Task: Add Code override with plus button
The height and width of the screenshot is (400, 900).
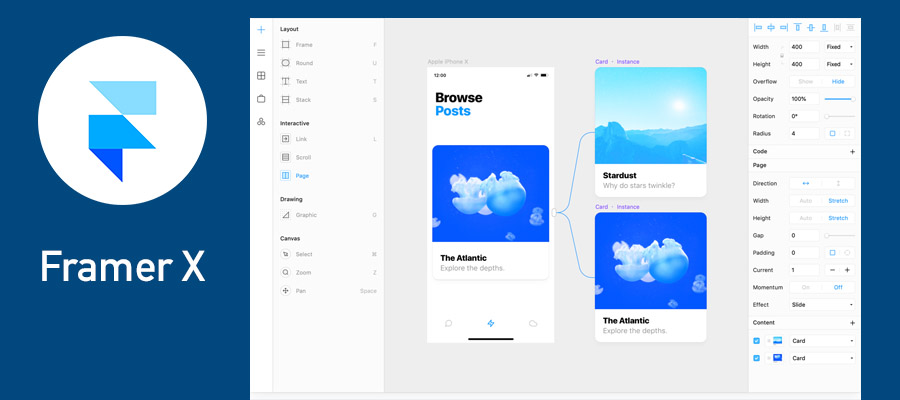Action: (852, 152)
